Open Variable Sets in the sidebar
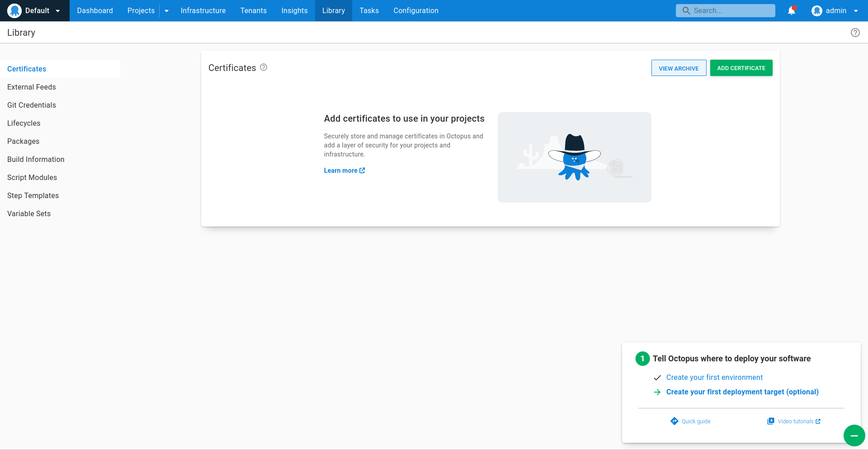Screen dimensions: 868x450 point(60,213)
